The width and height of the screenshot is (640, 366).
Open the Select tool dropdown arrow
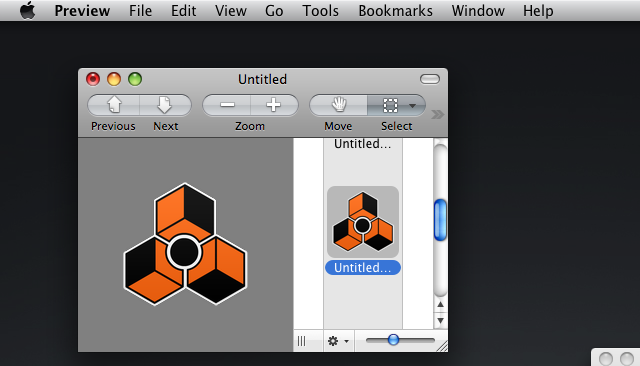pos(413,106)
